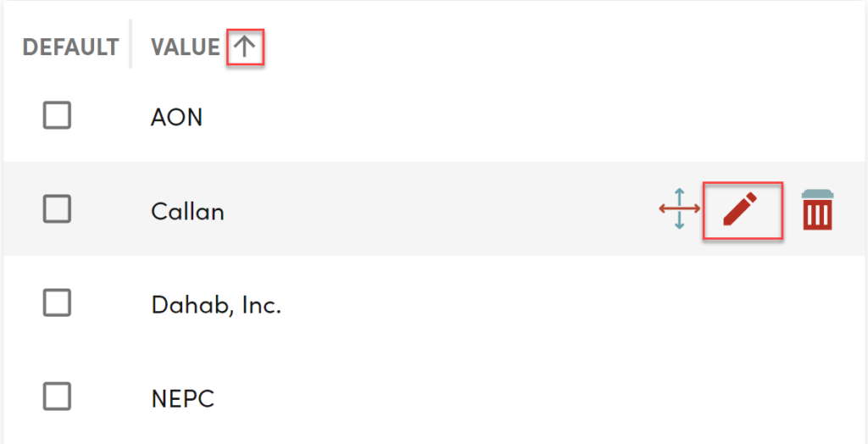The height and width of the screenshot is (444, 868).
Task: Check the default checkbox for Callan
Action: [57, 208]
